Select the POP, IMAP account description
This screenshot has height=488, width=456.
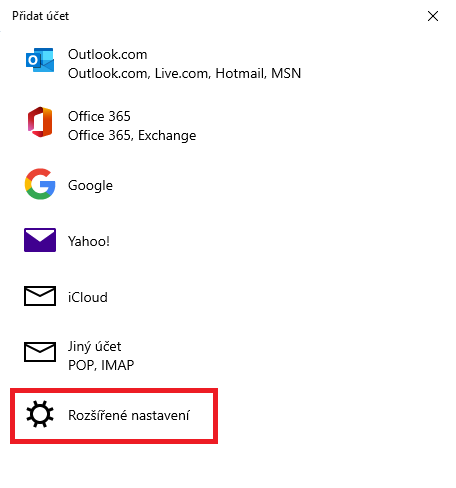coord(101,365)
